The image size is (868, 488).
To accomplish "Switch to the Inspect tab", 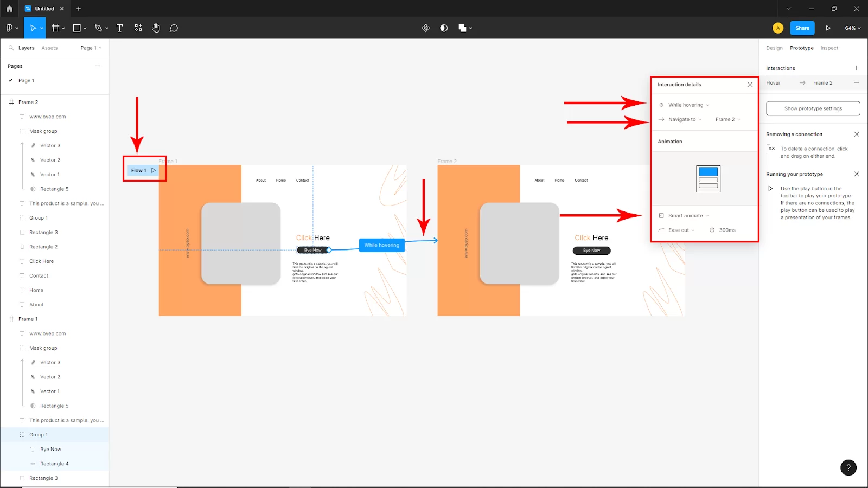I will point(829,48).
